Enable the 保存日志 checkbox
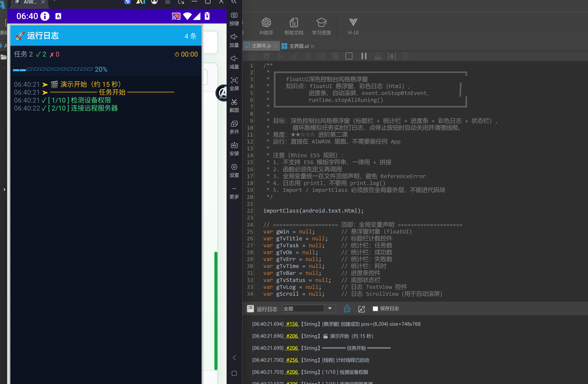 (375, 309)
